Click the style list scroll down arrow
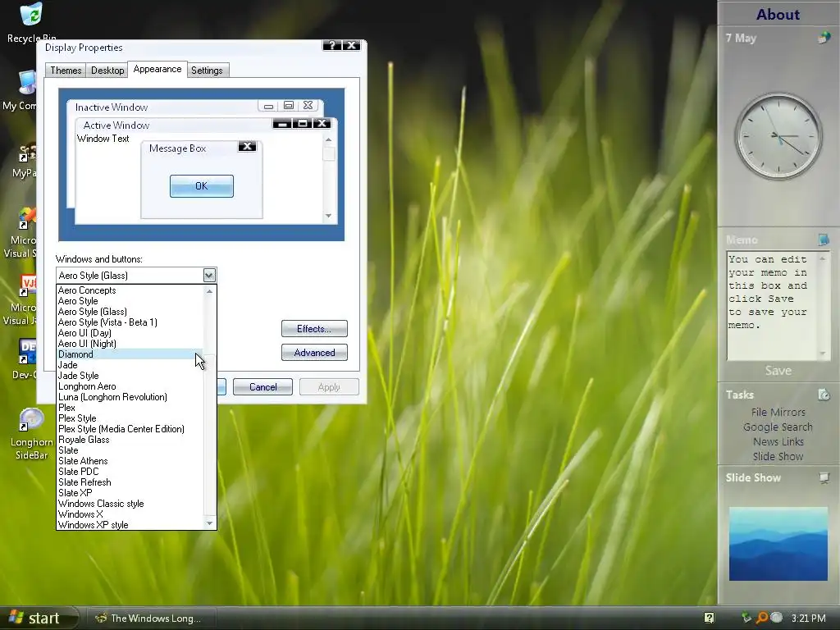The image size is (840, 630). (209, 523)
